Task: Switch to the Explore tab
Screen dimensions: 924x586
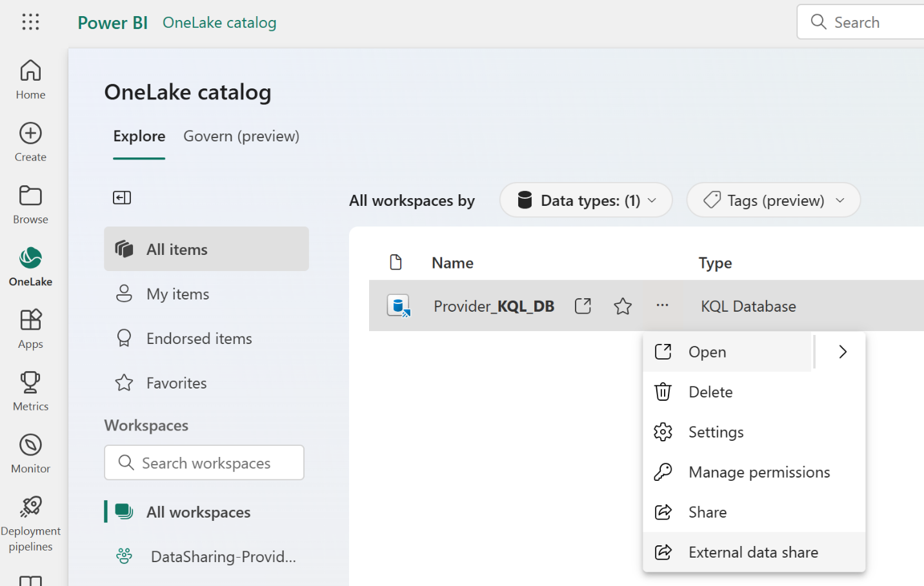Action: point(139,136)
